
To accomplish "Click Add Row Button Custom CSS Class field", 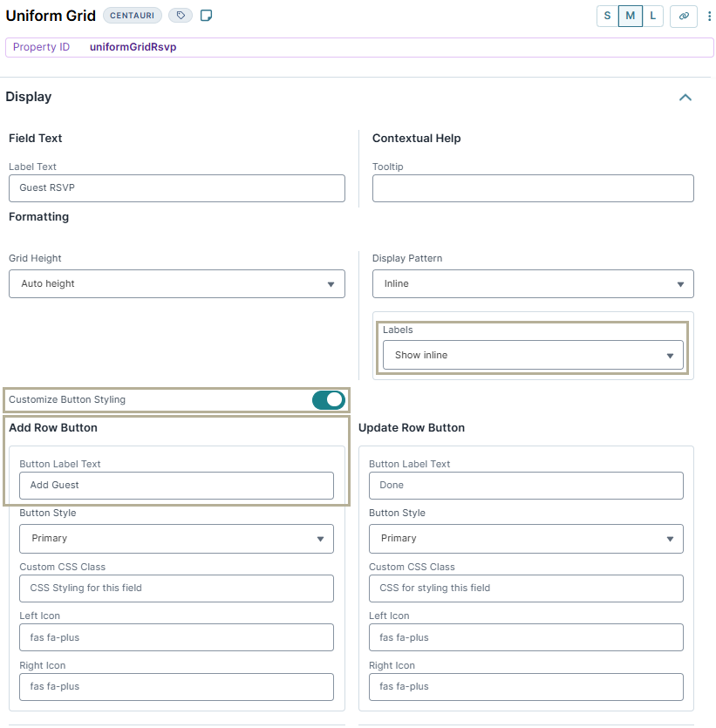I will point(176,589).
